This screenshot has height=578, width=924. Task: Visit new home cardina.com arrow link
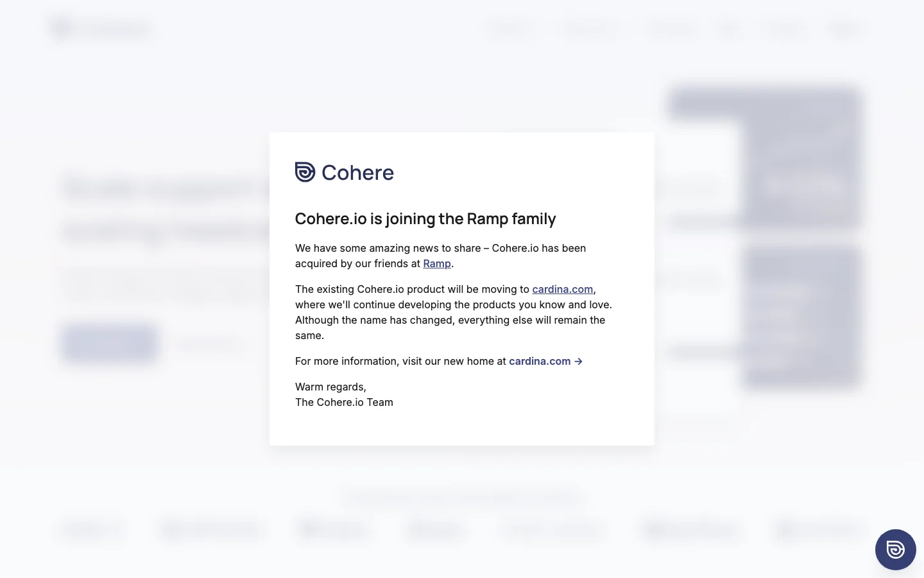pos(545,361)
